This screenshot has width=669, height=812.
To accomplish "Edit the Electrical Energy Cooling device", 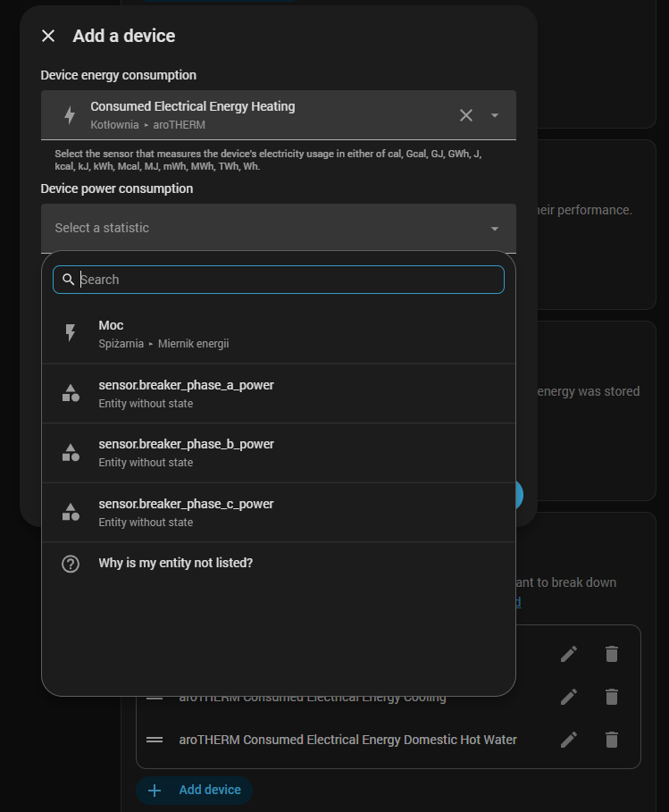I will click(569, 697).
